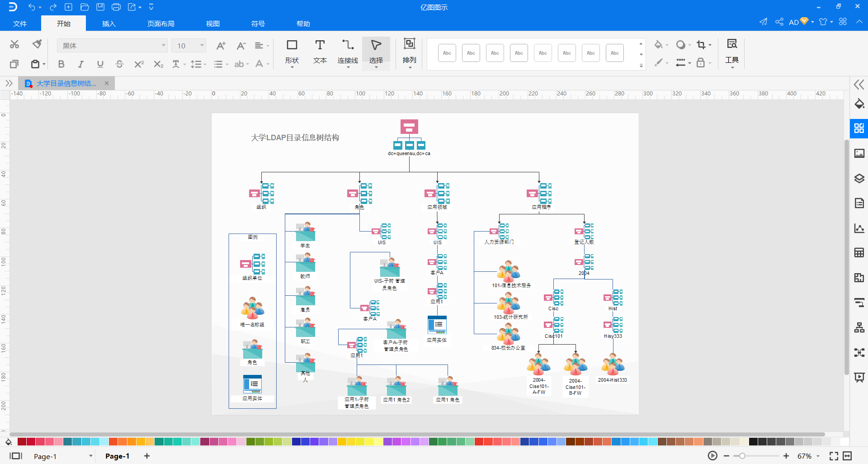Switch to the 视图 tab
The height and width of the screenshot is (464, 868).
[213, 24]
